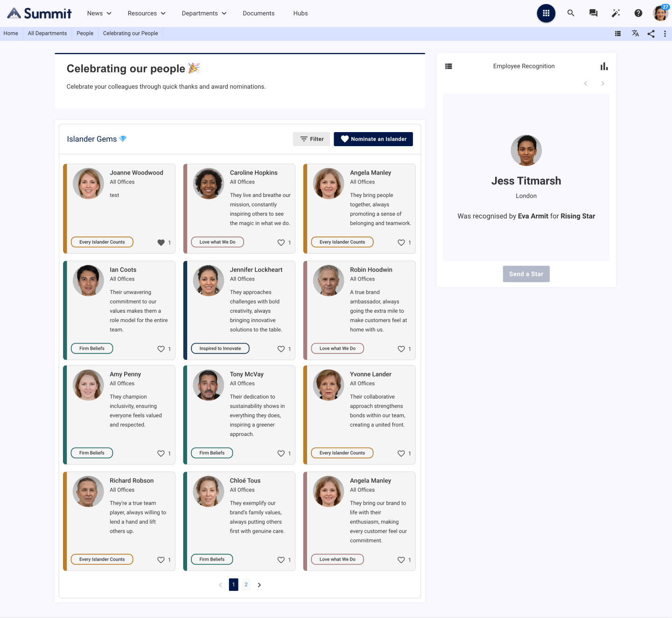Click the list view icon on the recognition widget
Viewport: 672px width, 618px height.
(448, 66)
